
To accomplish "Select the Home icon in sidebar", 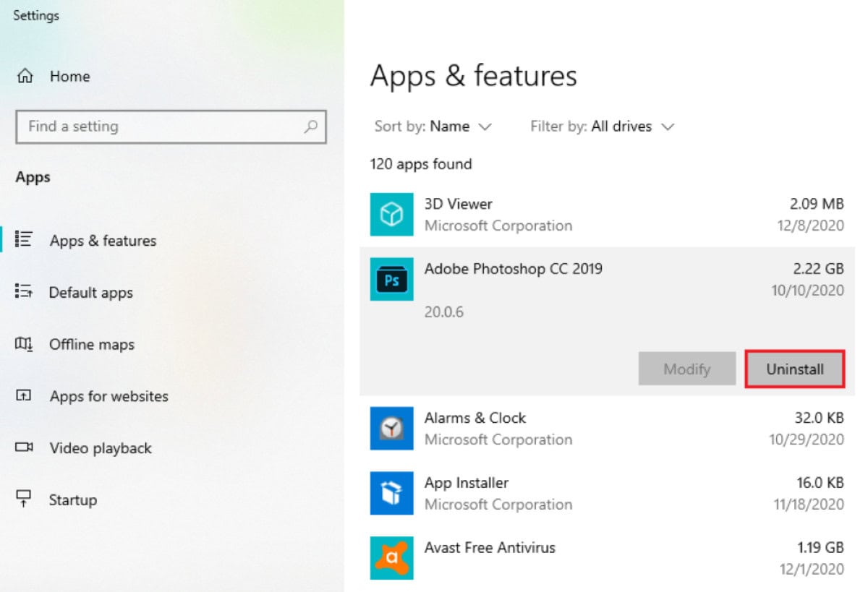I will tap(26, 76).
